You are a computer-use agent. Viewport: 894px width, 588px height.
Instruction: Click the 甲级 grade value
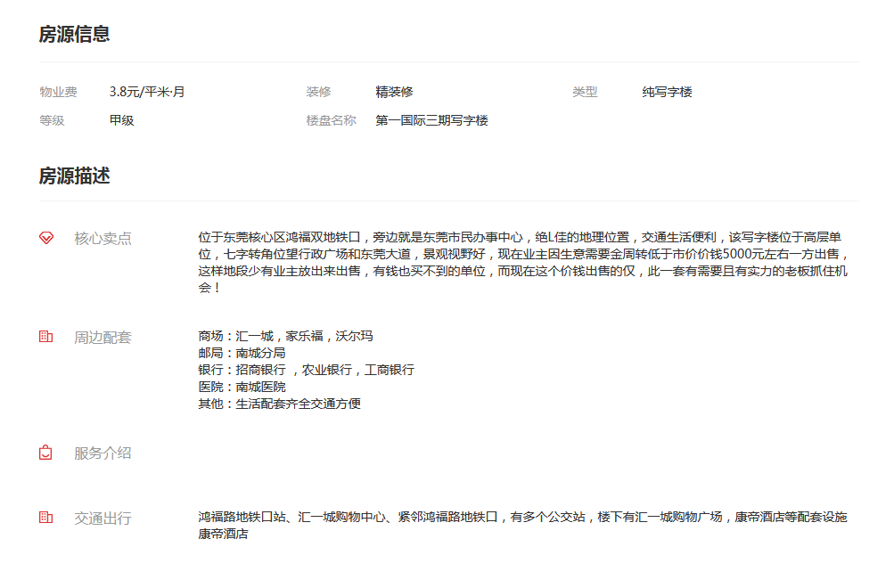pos(121,120)
